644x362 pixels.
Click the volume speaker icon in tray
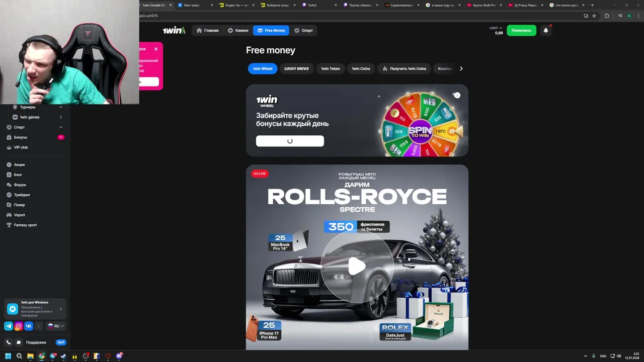click(619, 356)
